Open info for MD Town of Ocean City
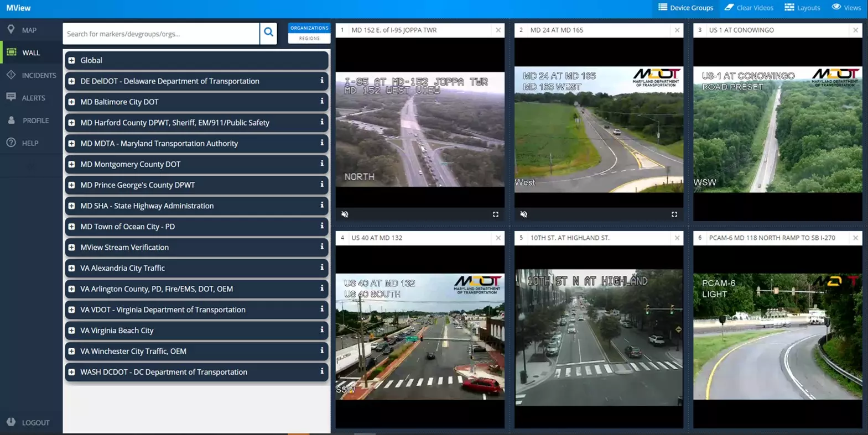Image resolution: width=868 pixels, height=435 pixels. [x=322, y=226]
